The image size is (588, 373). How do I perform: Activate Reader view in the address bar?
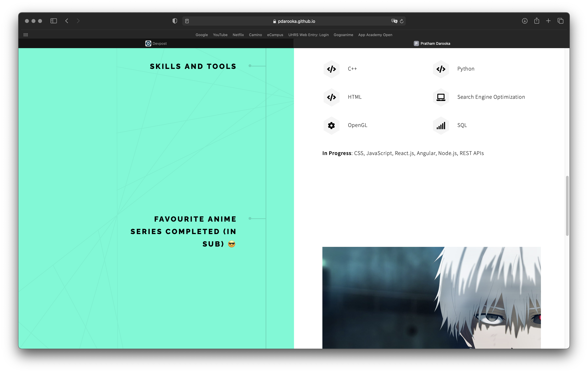tap(187, 21)
